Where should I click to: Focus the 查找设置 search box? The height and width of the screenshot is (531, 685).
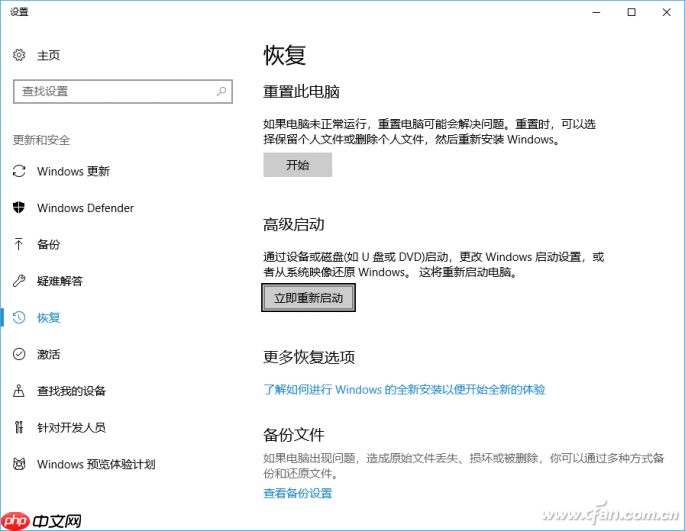pyautogui.click(x=123, y=91)
